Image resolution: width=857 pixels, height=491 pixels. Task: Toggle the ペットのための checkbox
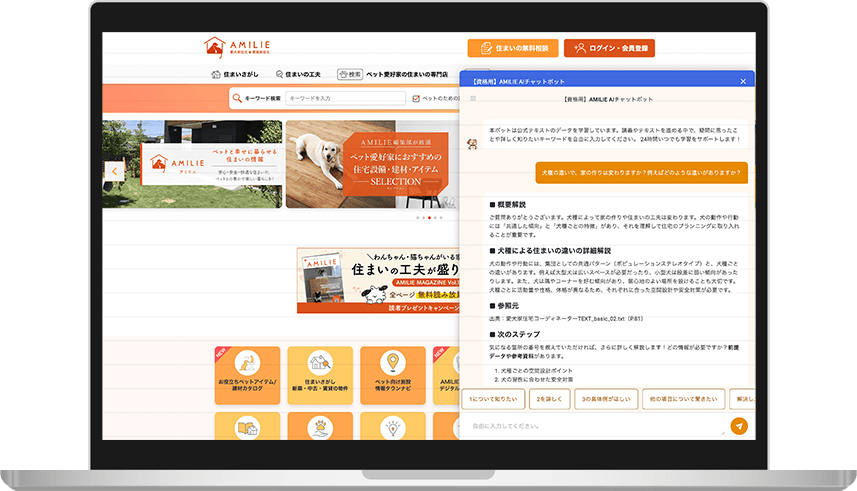click(416, 98)
